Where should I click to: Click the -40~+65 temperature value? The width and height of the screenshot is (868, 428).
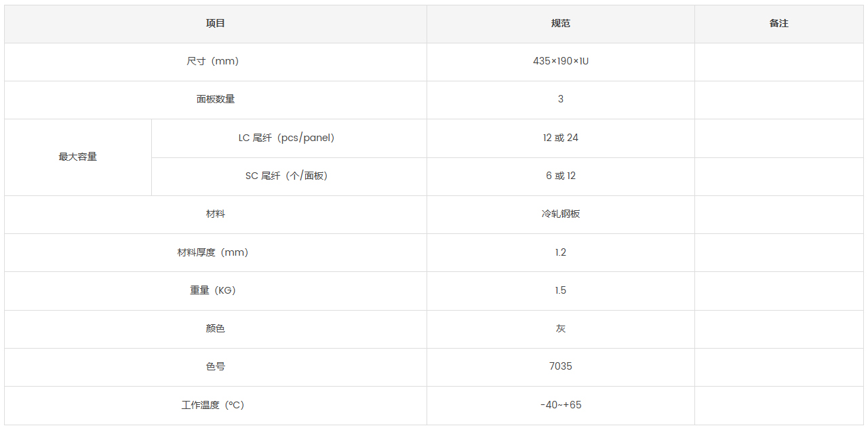tap(561, 406)
